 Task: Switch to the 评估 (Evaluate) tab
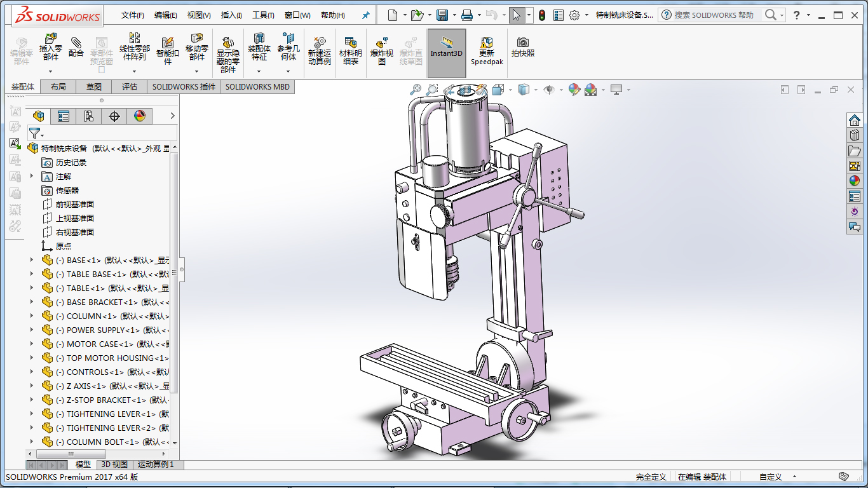(x=130, y=87)
